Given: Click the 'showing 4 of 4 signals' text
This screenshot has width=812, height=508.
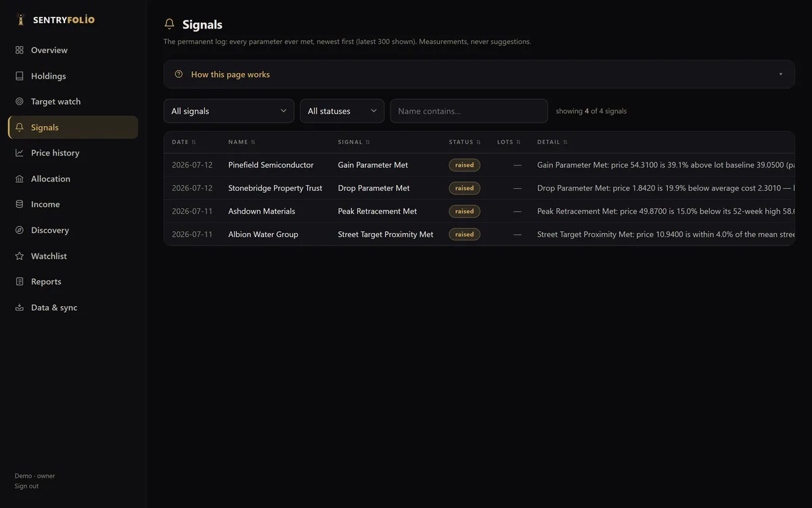Looking at the screenshot, I should pyautogui.click(x=591, y=111).
